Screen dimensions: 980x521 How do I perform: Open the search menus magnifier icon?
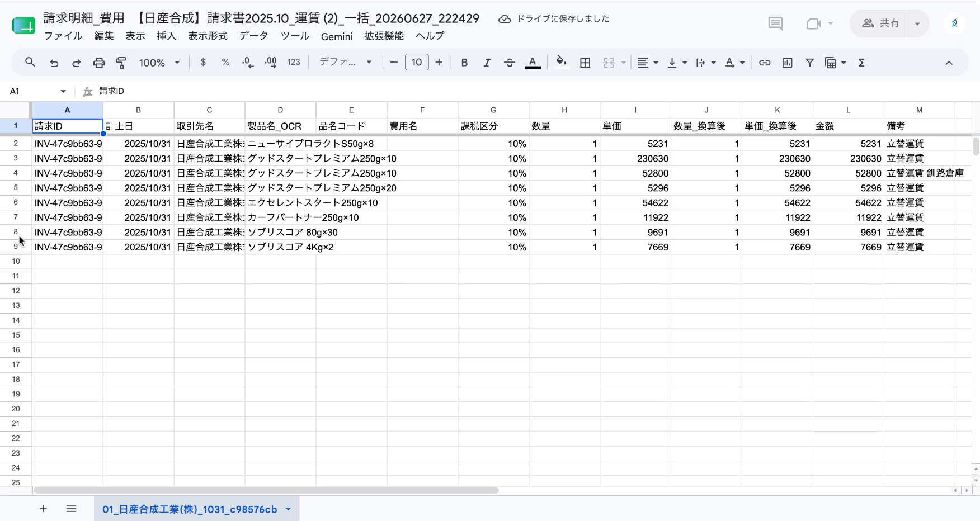point(30,63)
